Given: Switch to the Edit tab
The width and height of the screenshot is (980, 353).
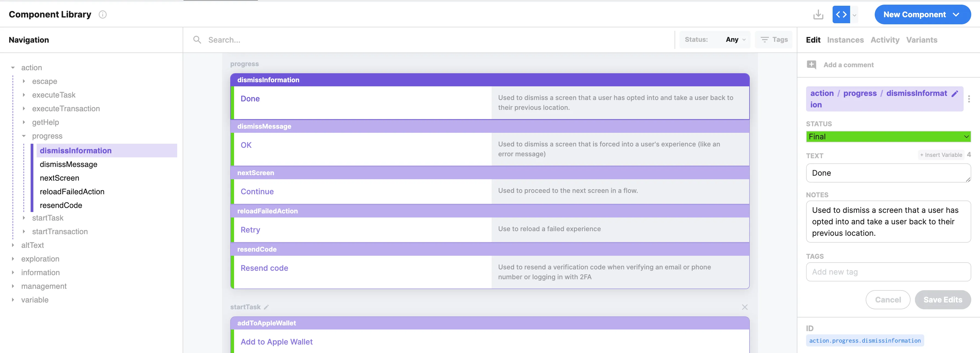Looking at the screenshot, I should [813, 40].
